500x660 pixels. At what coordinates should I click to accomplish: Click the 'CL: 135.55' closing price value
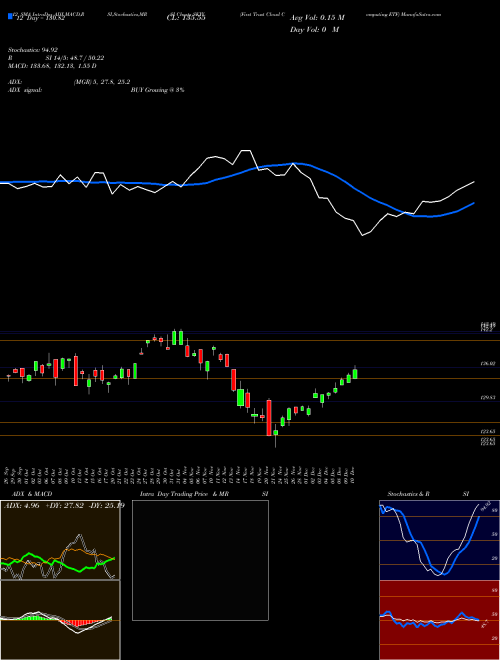(184, 18)
